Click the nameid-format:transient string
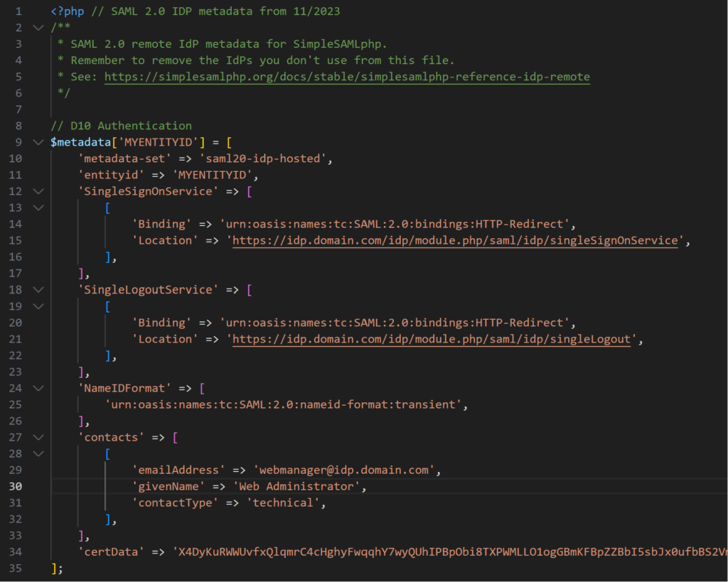The image size is (728, 582). [283, 404]
